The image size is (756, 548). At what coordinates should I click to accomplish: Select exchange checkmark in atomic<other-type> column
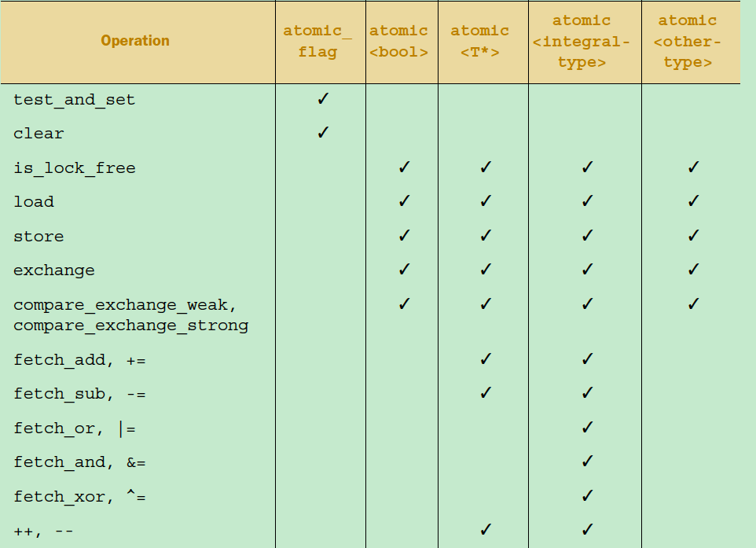coord(693,270)
